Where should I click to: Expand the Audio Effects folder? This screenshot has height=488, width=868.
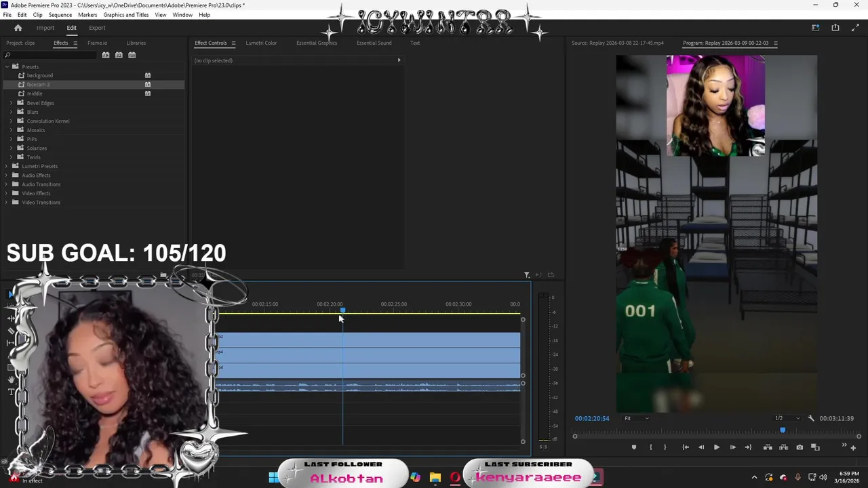(7, 175)
